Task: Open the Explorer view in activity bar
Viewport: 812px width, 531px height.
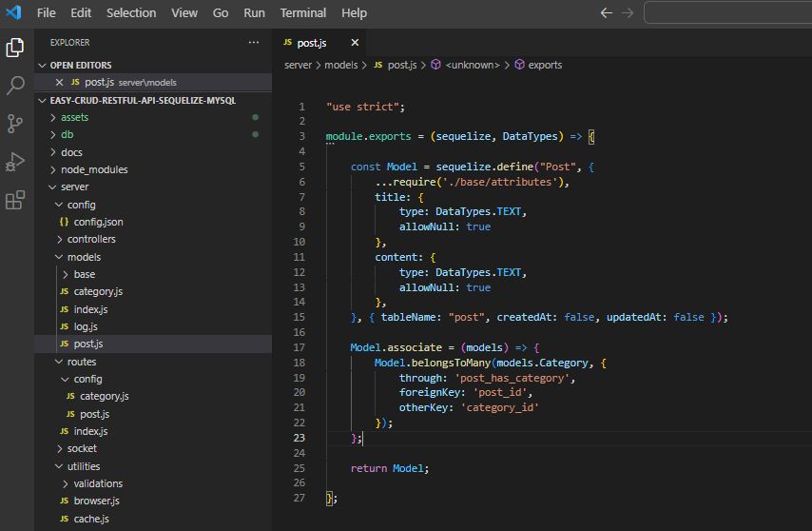Action: (x=15, y=48)
